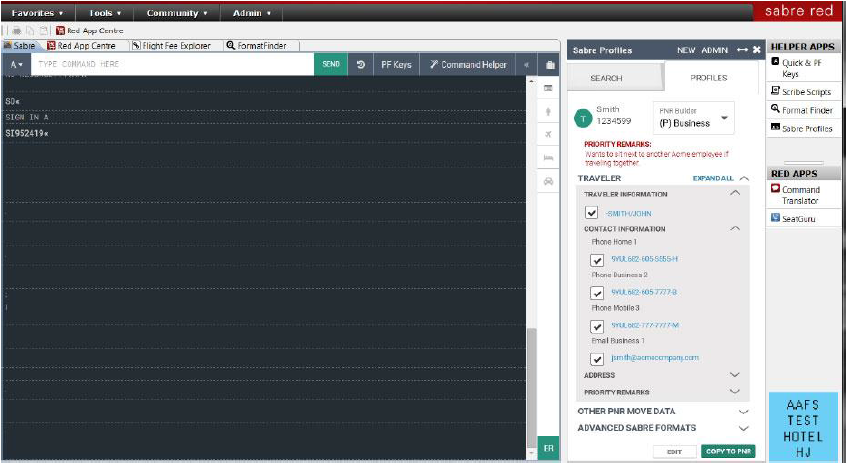Expand the Address section
The width and height of the screenshot is (846, 465).
(734, 375)
